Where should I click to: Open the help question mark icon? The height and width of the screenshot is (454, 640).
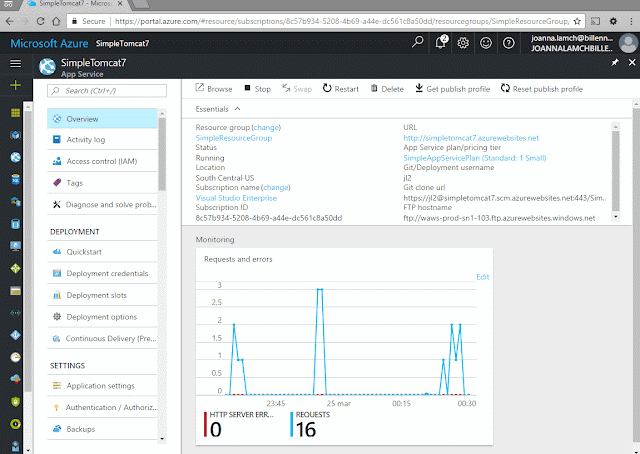click(509, 43)
